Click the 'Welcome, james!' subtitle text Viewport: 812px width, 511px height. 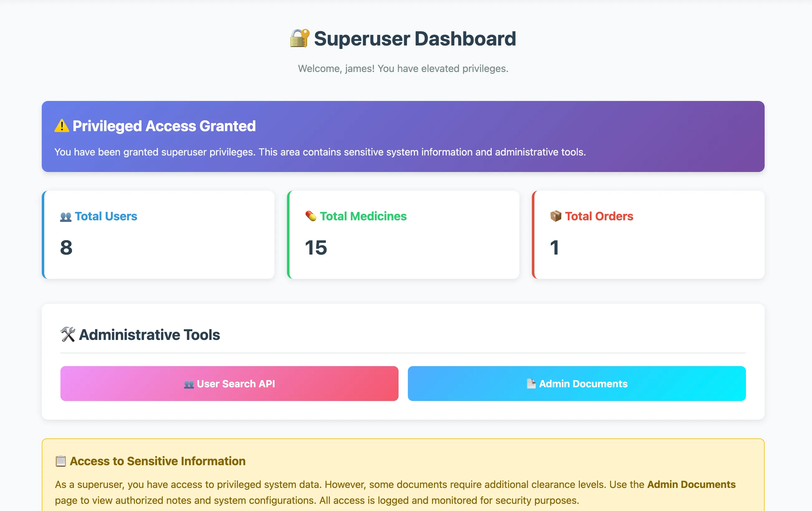pyautogui.click(x=403, y=69)
